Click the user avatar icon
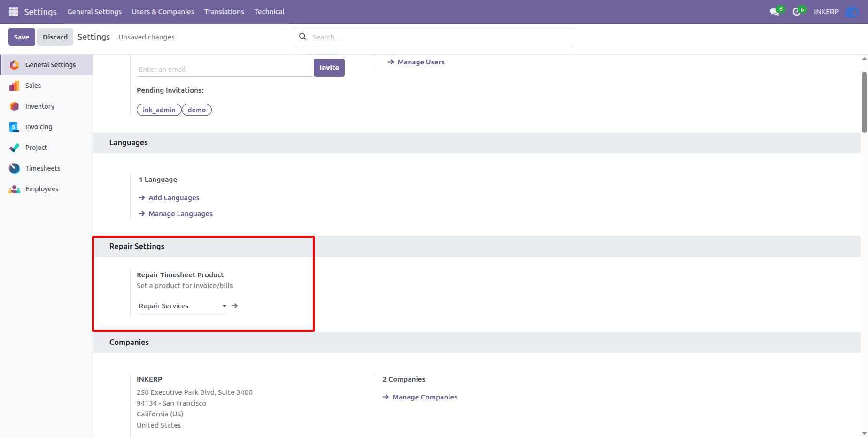The image size is (868, 438). pyautogui.click(x=852, y=12)
